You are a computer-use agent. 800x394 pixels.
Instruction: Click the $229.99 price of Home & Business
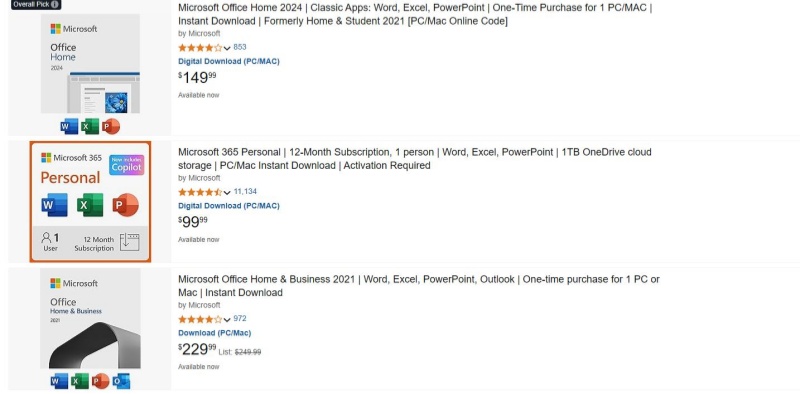pos(197,349)
